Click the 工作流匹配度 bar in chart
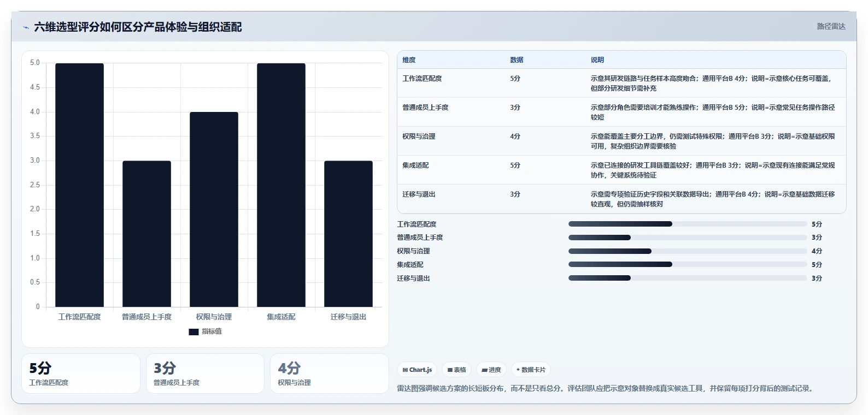The width and height of the screenshot is (868, 415). [x=79, y=185]
